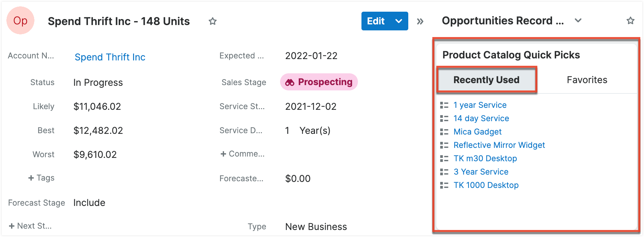The image size is (644, 237).
Task: Switch to the Recently Used tab
Action: point(486,80)
